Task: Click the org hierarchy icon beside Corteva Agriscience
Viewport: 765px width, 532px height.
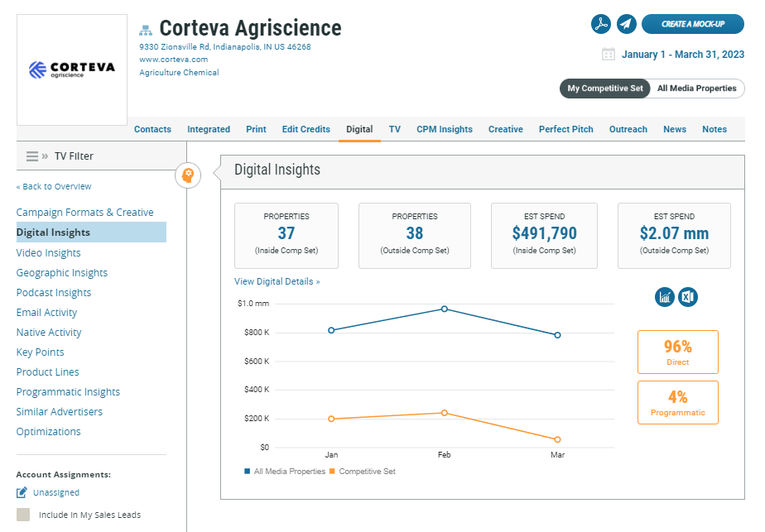Action: tap(146, 31)
